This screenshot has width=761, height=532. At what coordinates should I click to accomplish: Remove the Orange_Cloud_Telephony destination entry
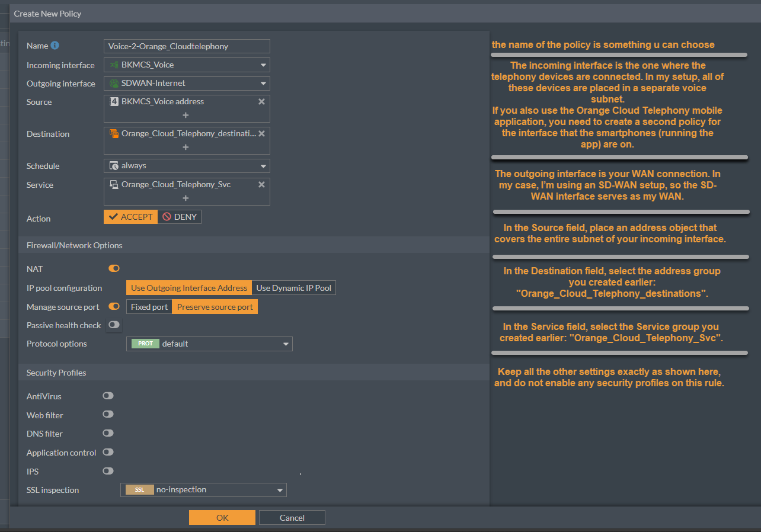261,133
